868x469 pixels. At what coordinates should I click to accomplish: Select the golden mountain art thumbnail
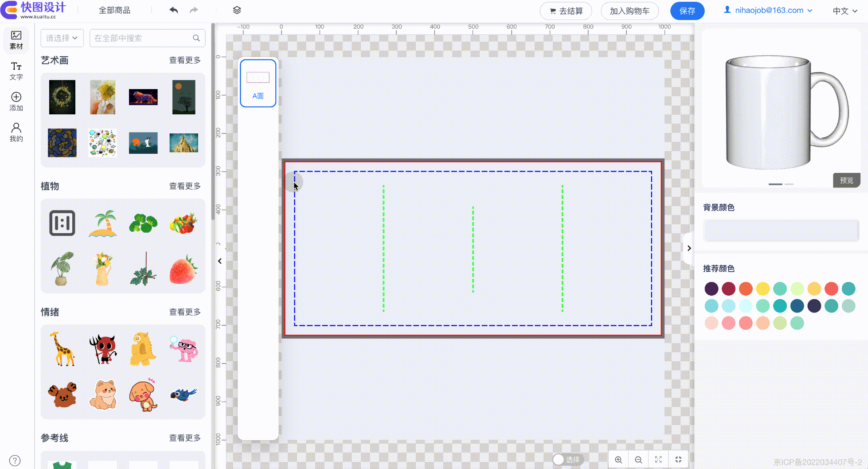(184, 143)
